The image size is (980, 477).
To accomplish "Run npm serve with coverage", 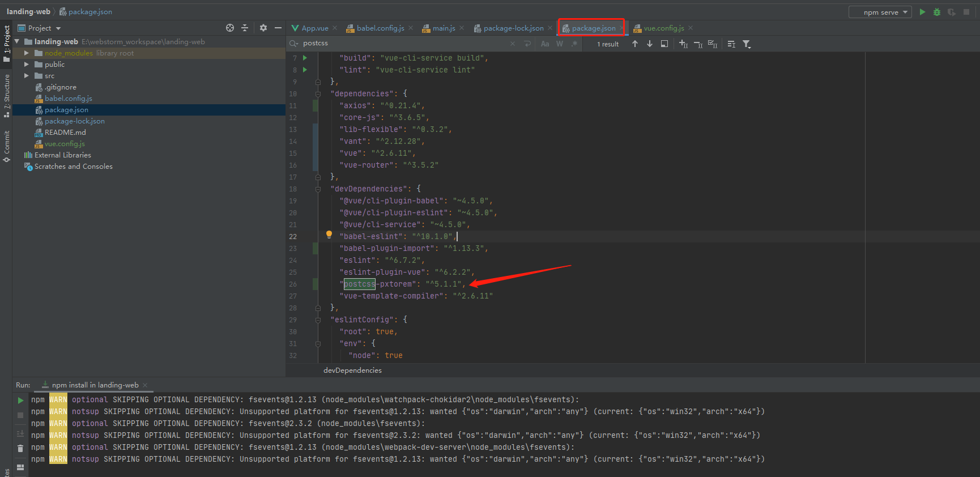I will [952, 12].
